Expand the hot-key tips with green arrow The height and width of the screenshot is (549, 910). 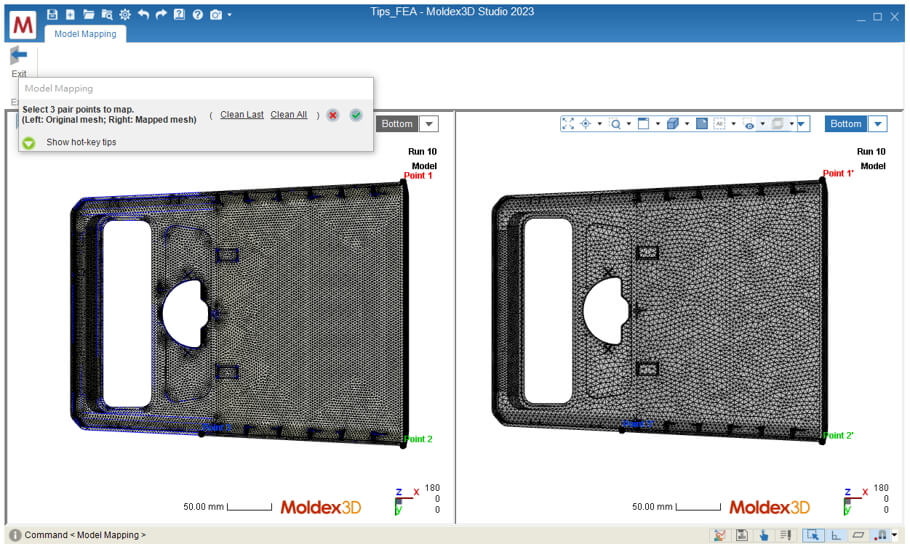(x=28, y=142)
